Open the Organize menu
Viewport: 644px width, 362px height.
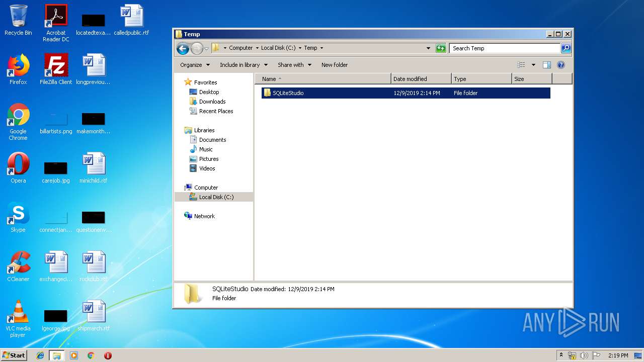(195, 65)
